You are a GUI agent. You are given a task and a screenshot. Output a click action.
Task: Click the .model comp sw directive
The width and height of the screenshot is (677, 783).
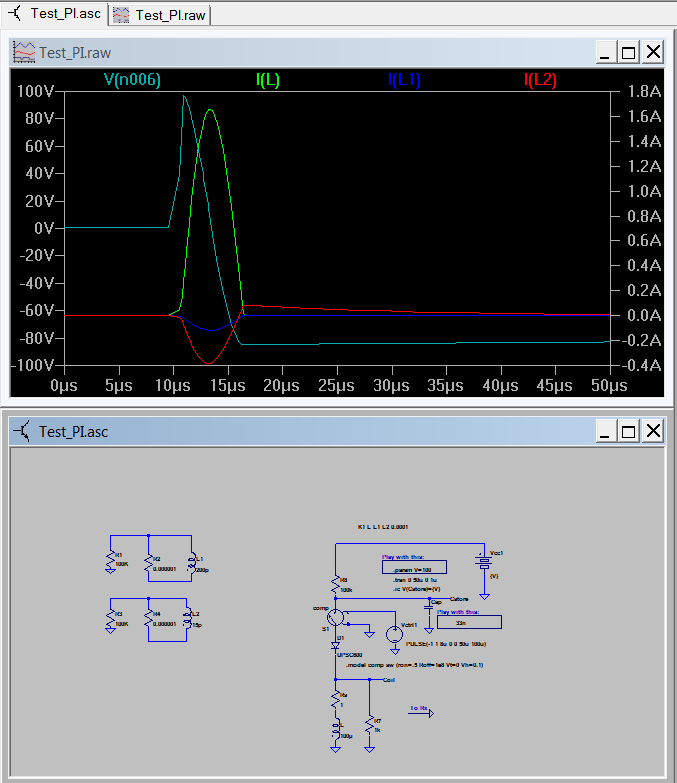(x=414, y=665)
